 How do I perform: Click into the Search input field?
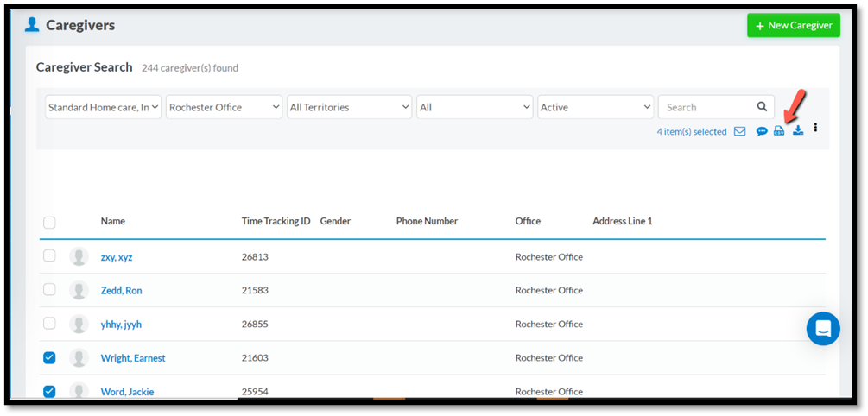(x=704, y=107)
